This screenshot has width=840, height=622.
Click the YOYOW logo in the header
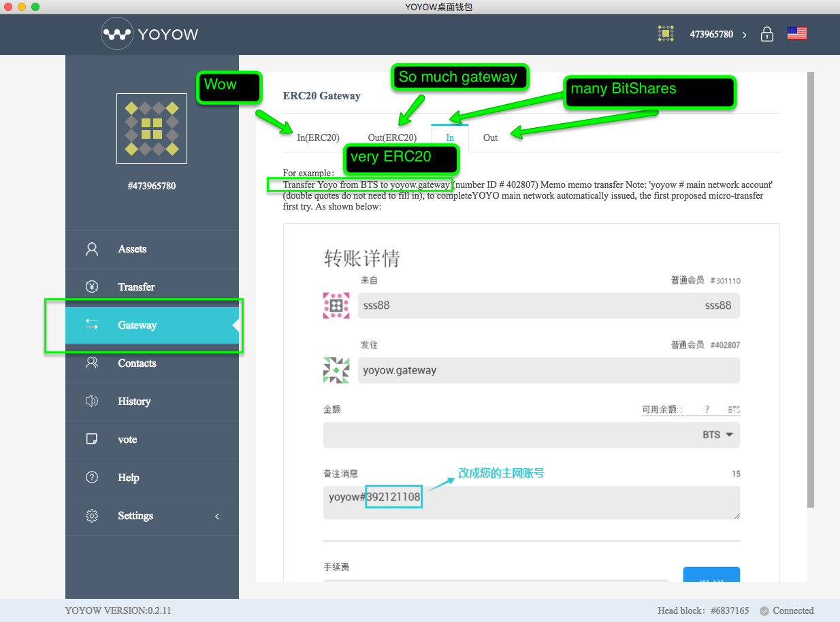pyautogui.click(x=150, y=33)
